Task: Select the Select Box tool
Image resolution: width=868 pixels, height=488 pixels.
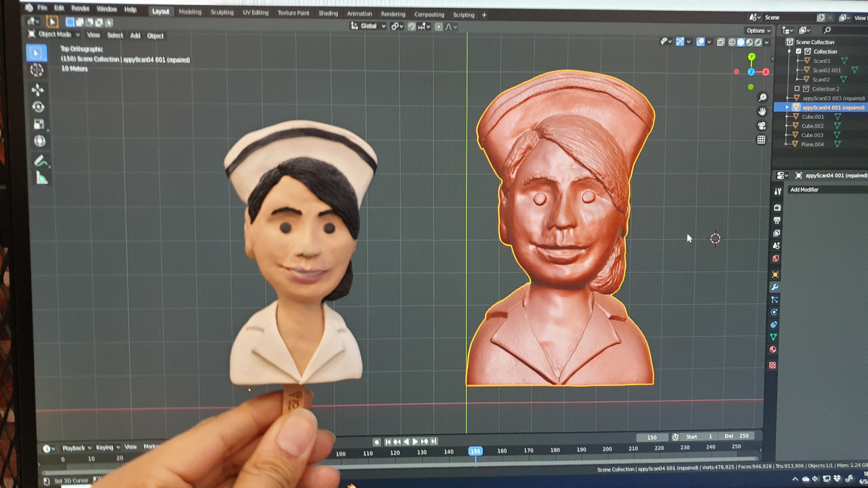Action: pyautogui.click(x=36, y=53)
